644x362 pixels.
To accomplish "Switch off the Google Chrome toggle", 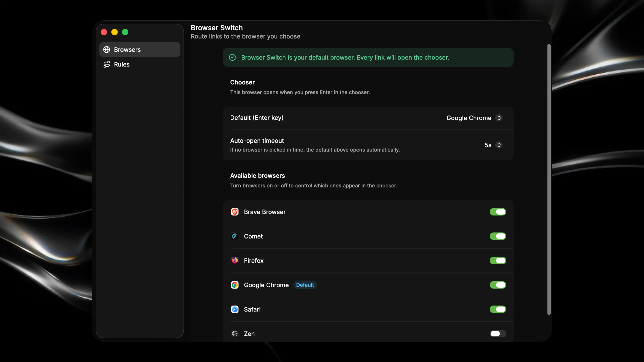I will (x=498, y=285).
